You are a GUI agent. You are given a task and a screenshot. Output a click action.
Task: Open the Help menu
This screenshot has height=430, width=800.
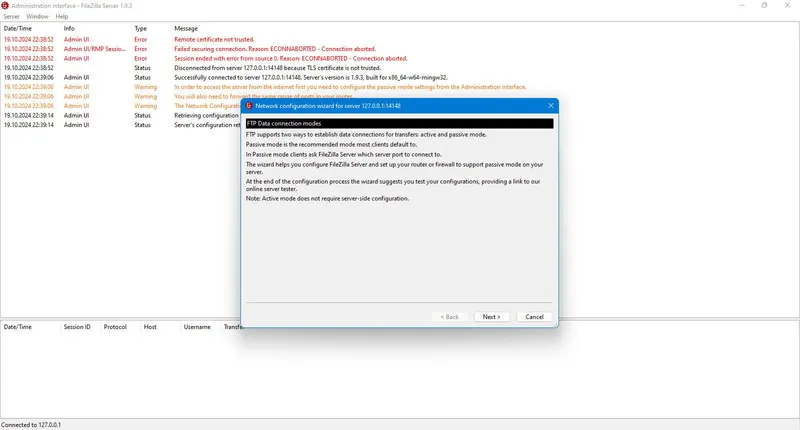tap(62, 16)
